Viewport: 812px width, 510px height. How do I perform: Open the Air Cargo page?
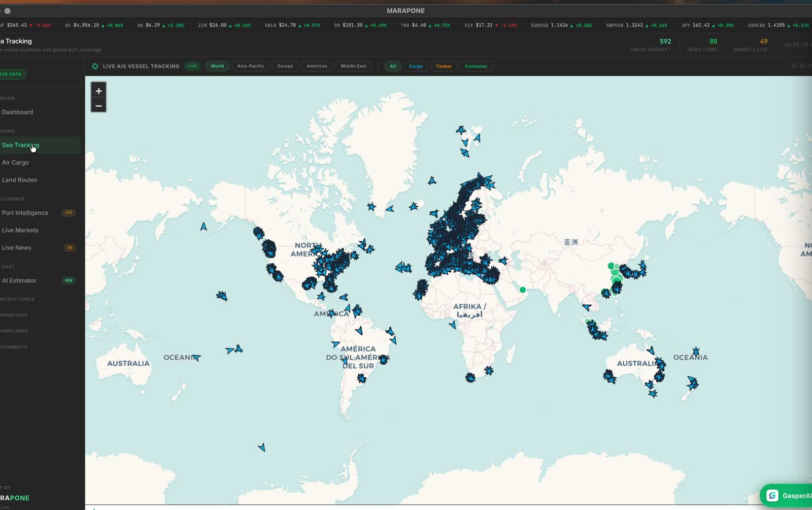pos(40,163)
